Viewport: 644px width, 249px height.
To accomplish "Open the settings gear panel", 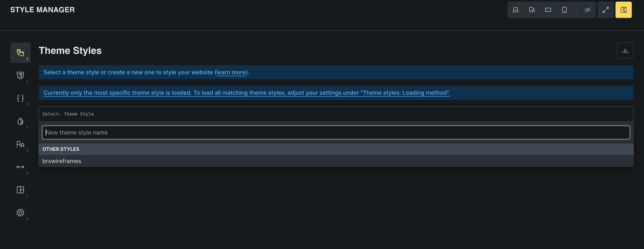I will (20, 213).
